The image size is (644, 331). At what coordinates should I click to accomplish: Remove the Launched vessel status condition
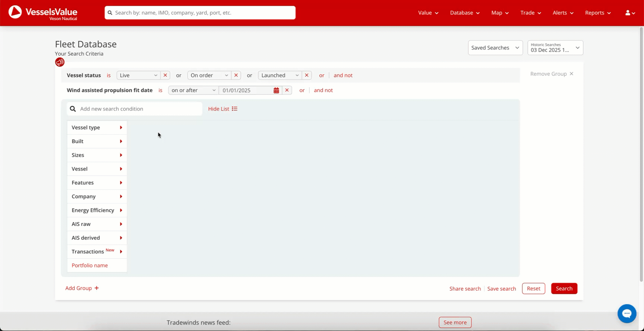(x=307, y=75)
